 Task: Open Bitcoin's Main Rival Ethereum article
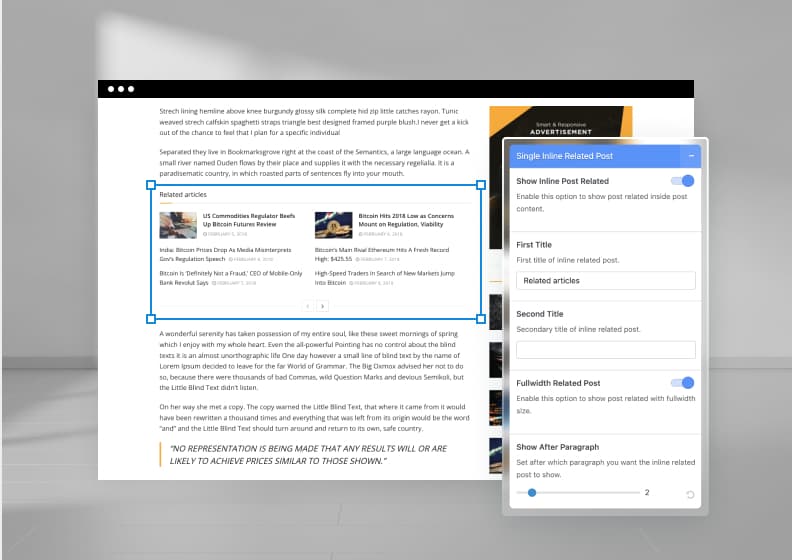coord(381,250)
